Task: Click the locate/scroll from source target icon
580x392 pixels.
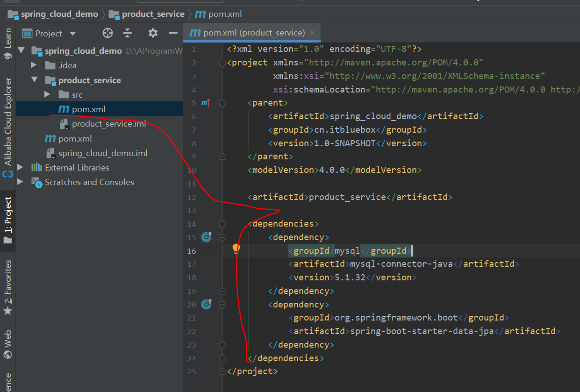Action: click(108, 33)
